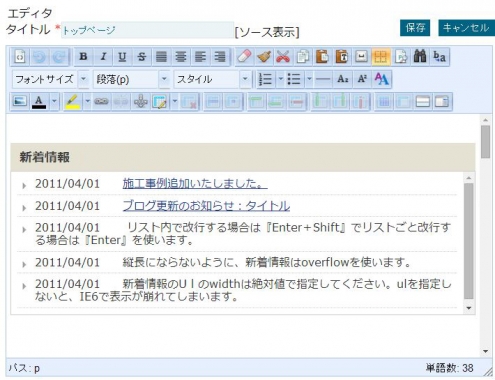Open the ブログ更新のお知らせ：タイトル link
The image size is (495, 380).
206,206
